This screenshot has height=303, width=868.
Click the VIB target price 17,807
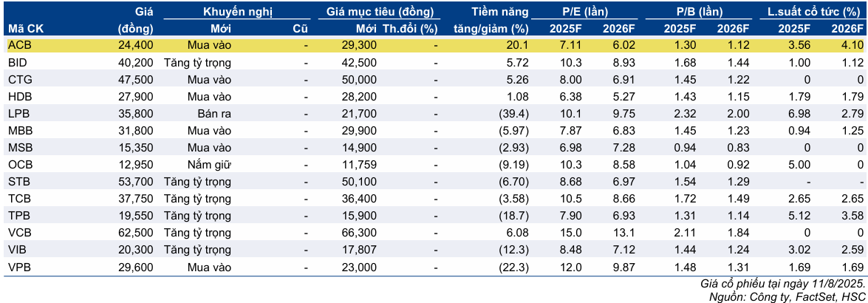pyautogui.click(x=360, y=249)
